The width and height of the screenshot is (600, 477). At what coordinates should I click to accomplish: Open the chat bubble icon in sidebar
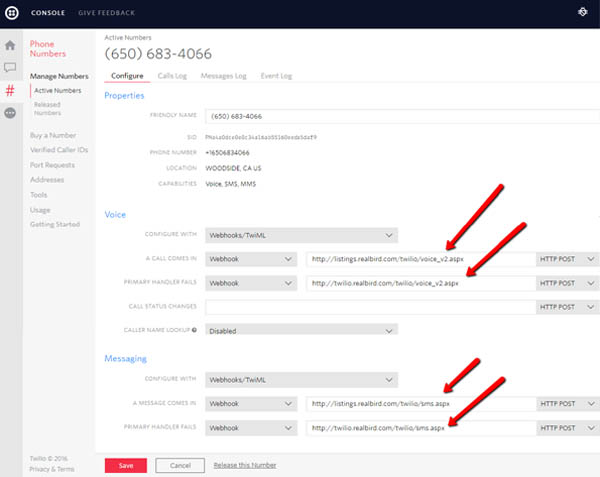coord(10,68)
